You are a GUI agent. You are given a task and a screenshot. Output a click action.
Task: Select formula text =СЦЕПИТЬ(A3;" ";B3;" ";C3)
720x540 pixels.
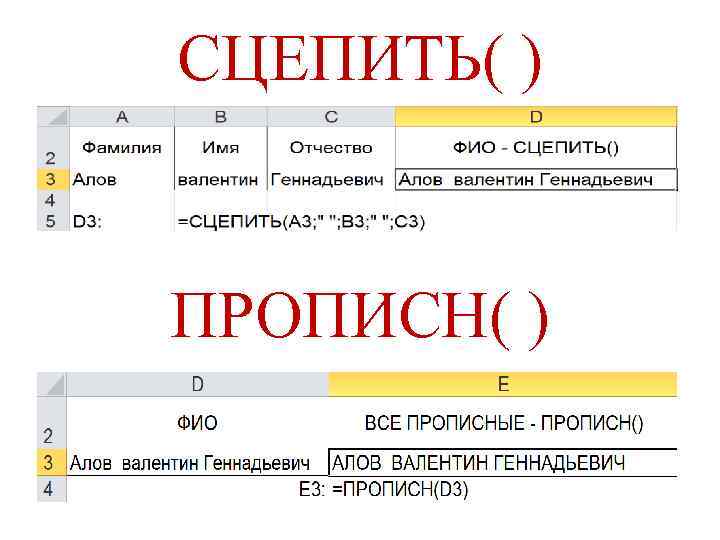(301, 222)
